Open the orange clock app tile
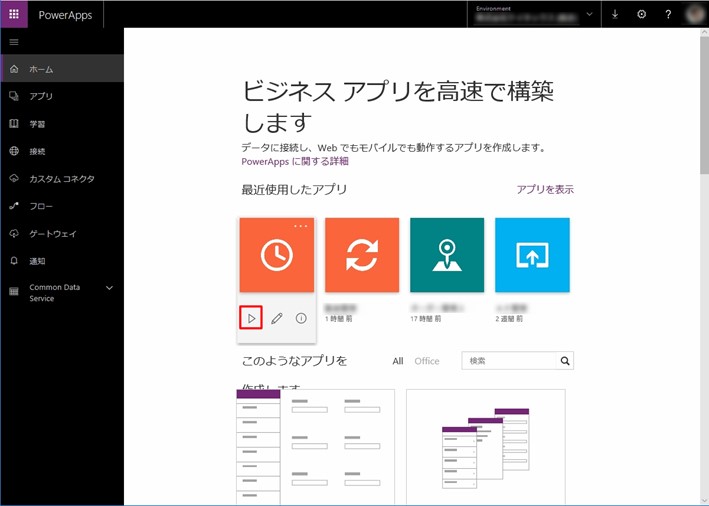Screen dimensions: 709x506 point(277,255)
